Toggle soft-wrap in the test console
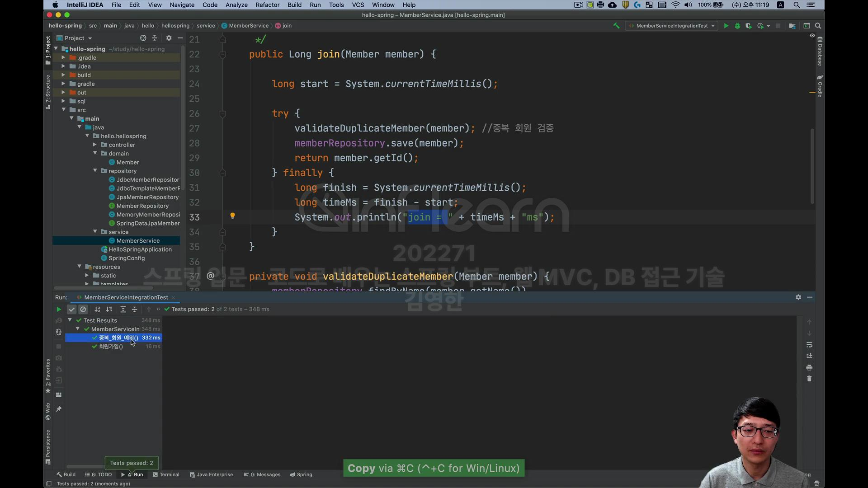Screen dimensions: 868x488 tap(809, 345)
